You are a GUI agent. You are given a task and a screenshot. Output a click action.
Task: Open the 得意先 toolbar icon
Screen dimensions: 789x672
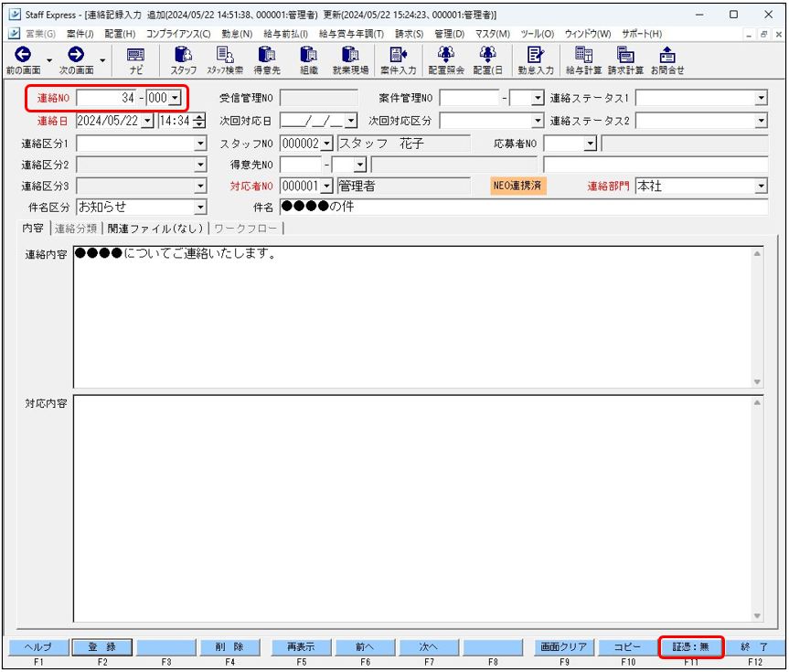pos(267,54)
